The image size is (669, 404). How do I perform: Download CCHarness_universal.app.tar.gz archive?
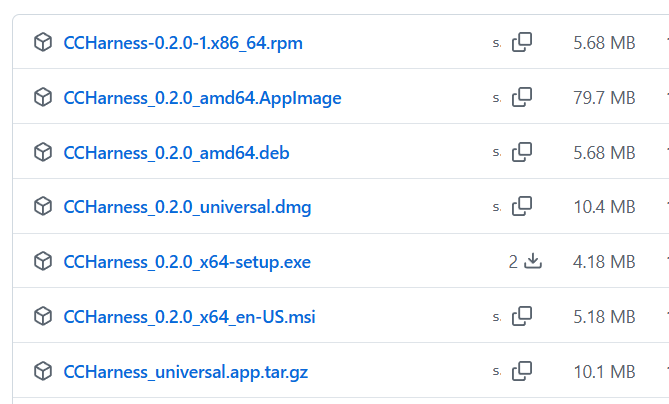click(186, 372)
